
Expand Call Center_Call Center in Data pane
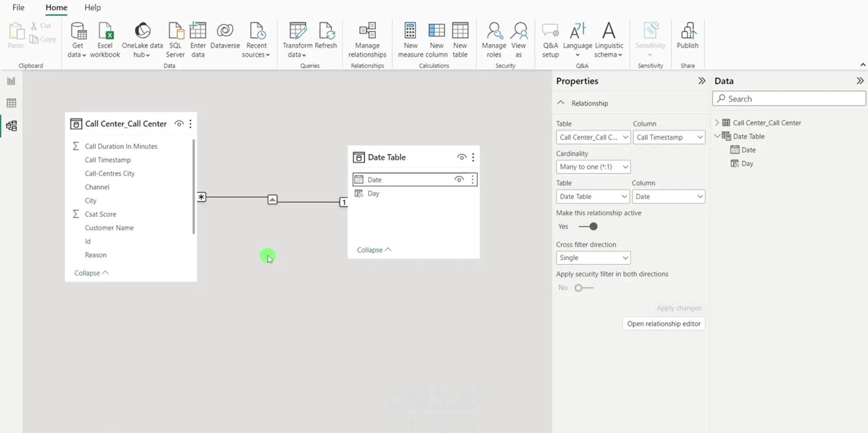coord(717,123)
